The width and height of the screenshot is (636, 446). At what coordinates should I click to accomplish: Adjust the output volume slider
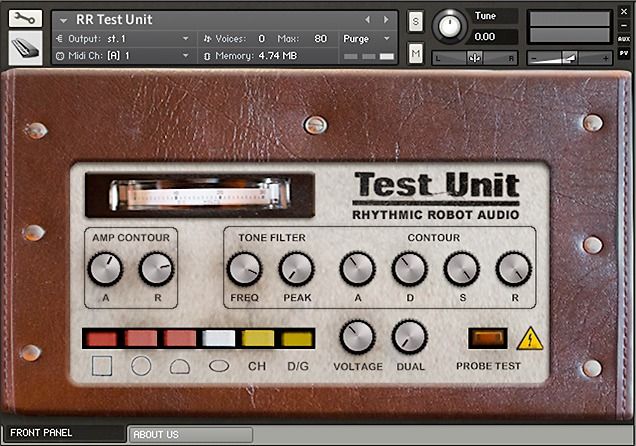pyautogui.click(x=569, y=58)
